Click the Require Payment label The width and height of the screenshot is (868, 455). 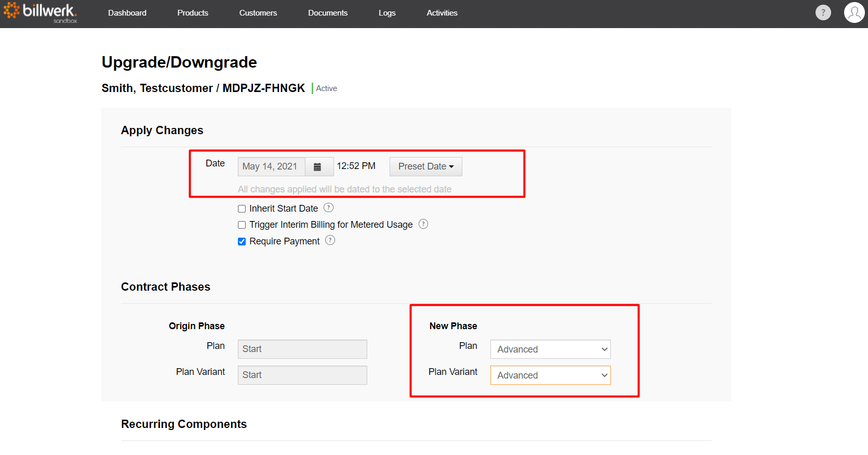(285, 241)
